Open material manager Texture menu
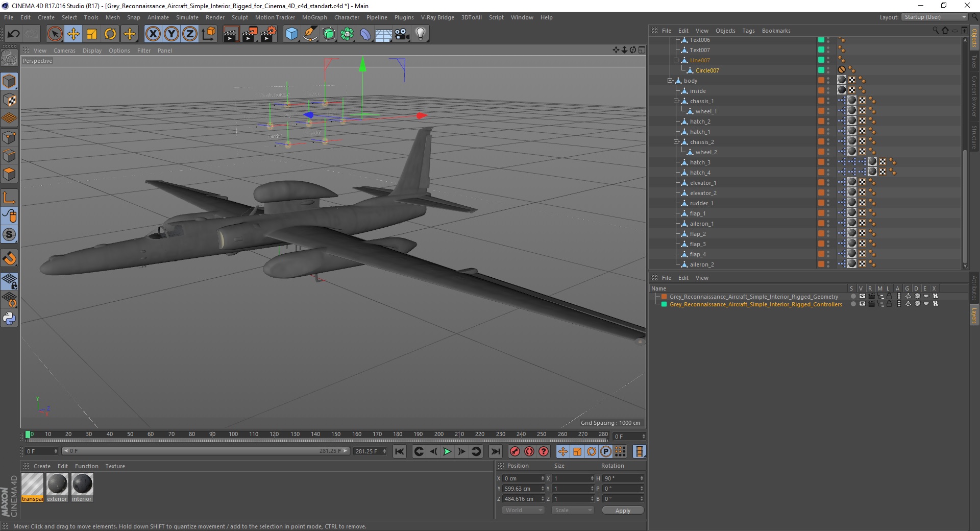The width and height of the screenshot is (980, 531). 115,466
